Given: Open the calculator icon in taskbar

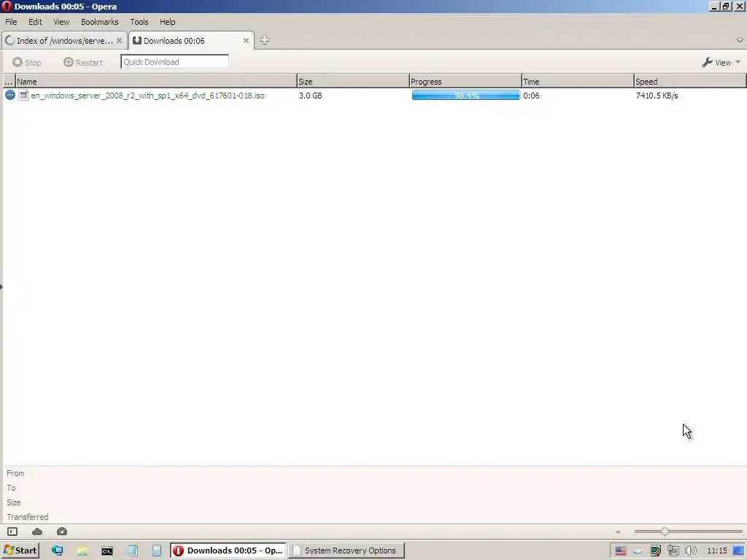Looking at the screenshot, I should (x=157, y=551).
